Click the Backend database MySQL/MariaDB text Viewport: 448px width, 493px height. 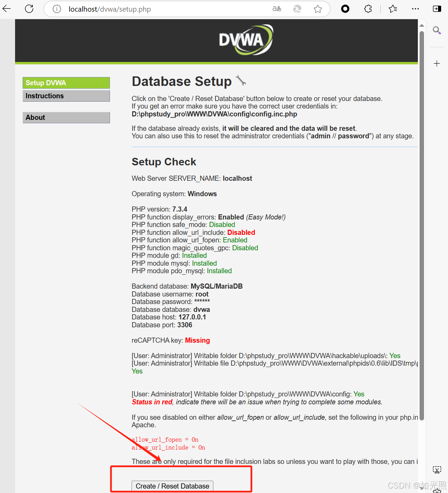coord(187,286)
